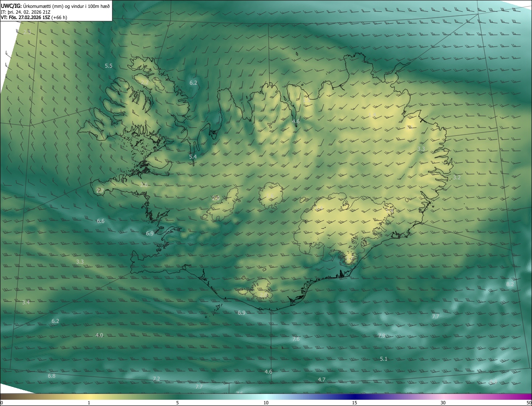This screenshot has height=406, width=532.
Task: Click the 2.5 value label under the title box
Action: [x=27, y=32]
